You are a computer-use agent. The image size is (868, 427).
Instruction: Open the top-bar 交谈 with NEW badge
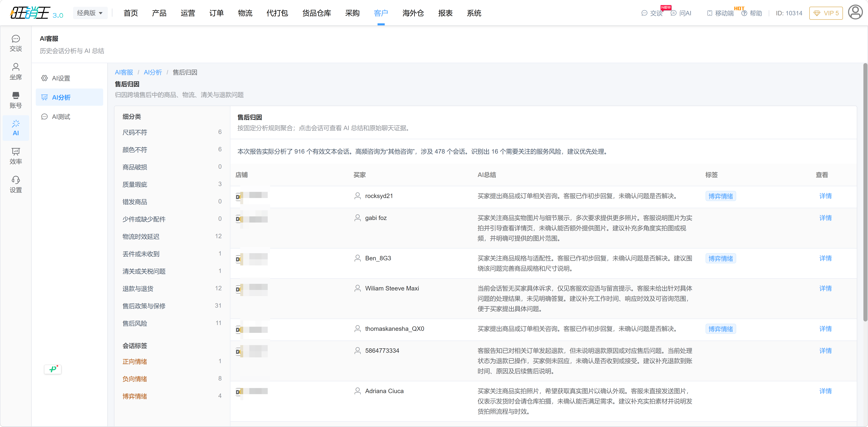[652, 13]
